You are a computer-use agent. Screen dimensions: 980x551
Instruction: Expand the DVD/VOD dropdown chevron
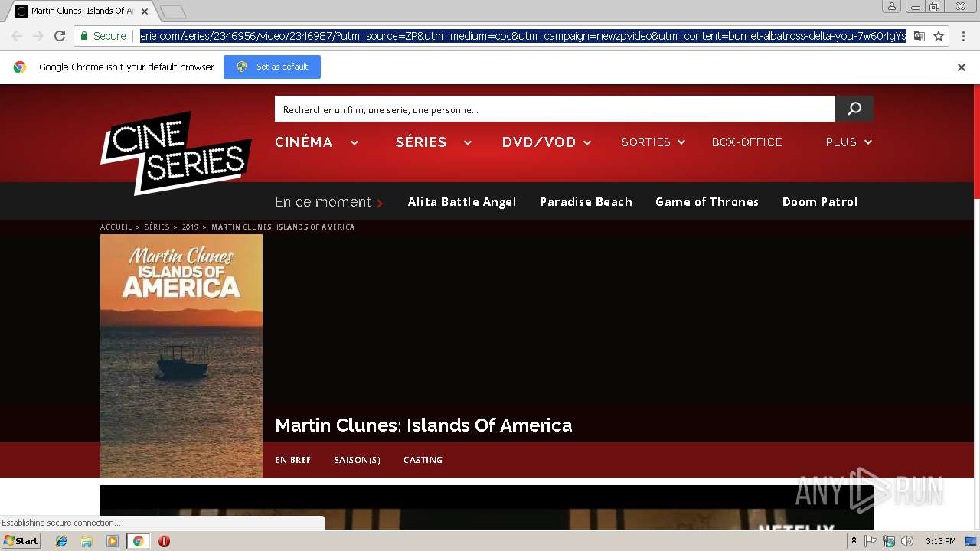click(x=587, y=142)
